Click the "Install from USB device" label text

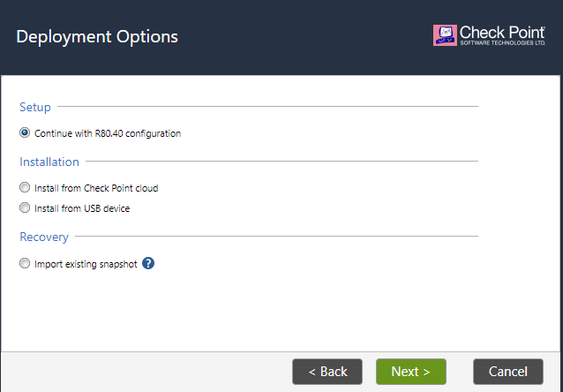coord(82,208)
